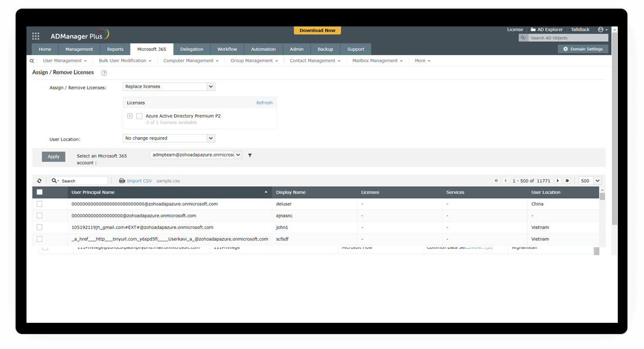
Task: Click the table search magnifier icon
Action: (55, 181)
